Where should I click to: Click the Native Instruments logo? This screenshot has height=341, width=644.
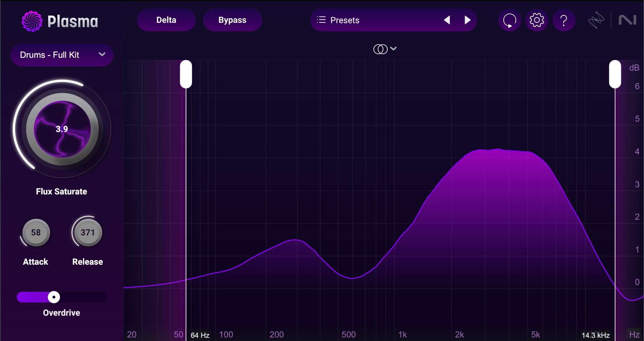click(627, 20)
